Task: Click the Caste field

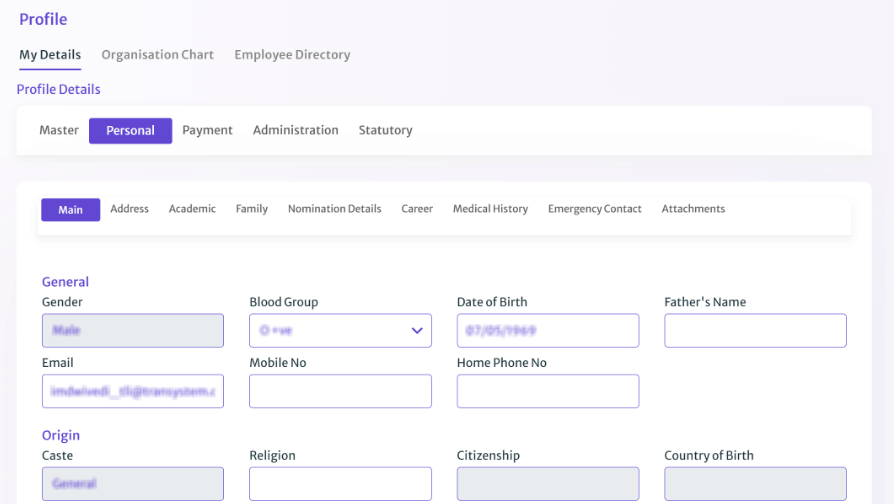Action: click(133, 484)
